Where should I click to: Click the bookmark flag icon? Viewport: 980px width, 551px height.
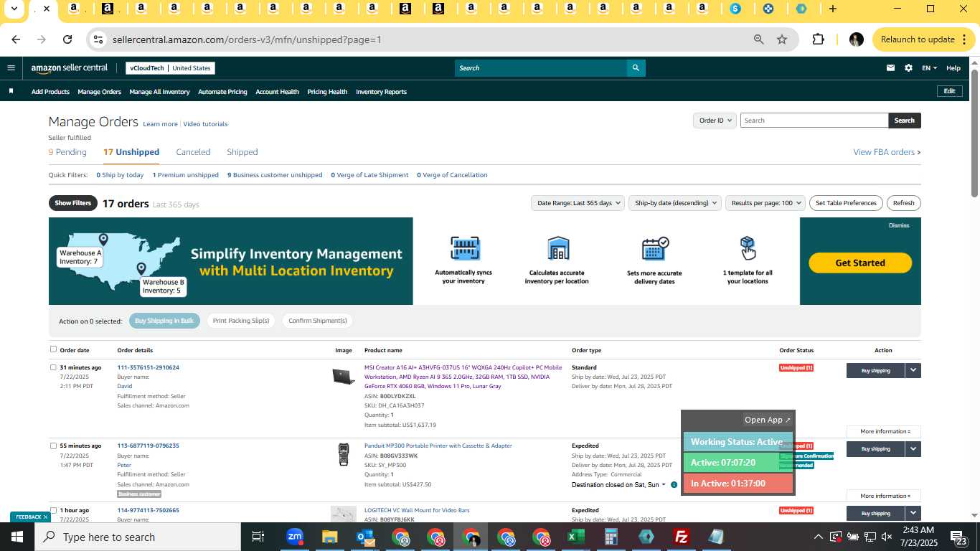(11, 91)
